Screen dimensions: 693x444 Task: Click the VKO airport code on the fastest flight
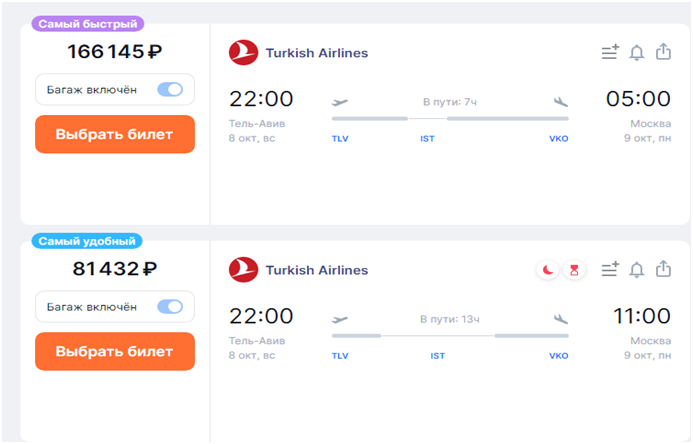[559, 139]
